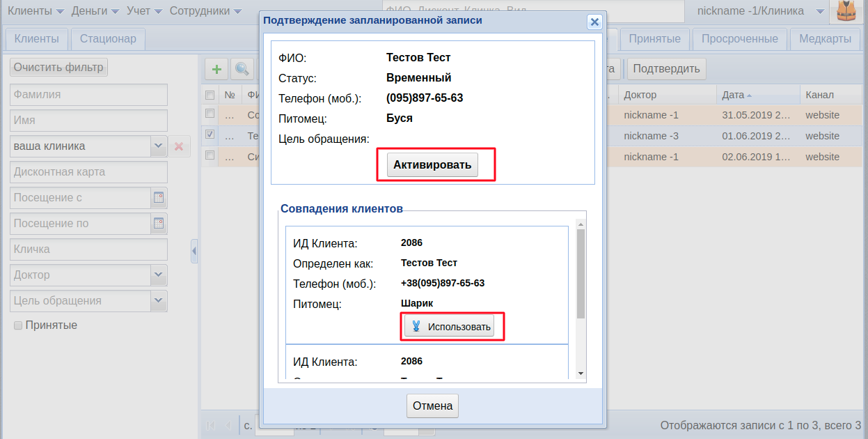Viewport: 868px width, 439px height.
Task: Collapse the left filter panel arrow
Action: pyautogui.click(x=194, y=251)
